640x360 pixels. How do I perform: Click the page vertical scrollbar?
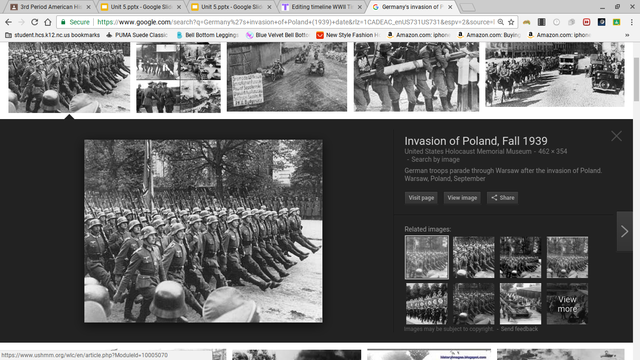tap(636, 80)
